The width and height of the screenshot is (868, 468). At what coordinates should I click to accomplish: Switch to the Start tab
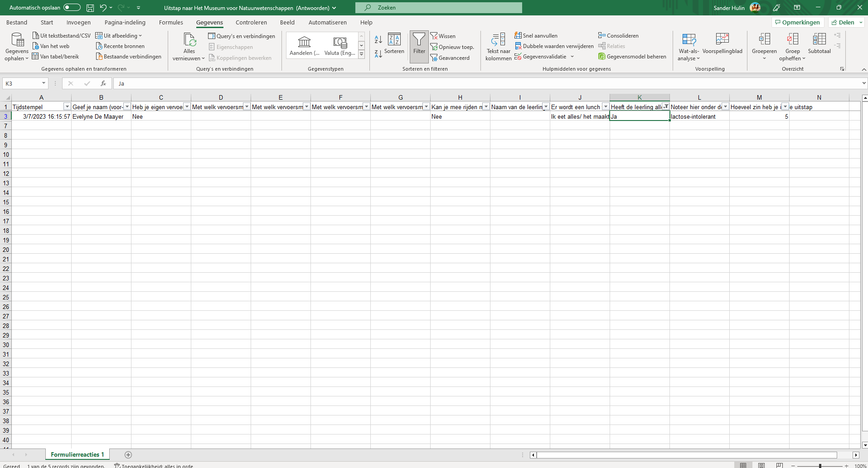tap(47, 22)
